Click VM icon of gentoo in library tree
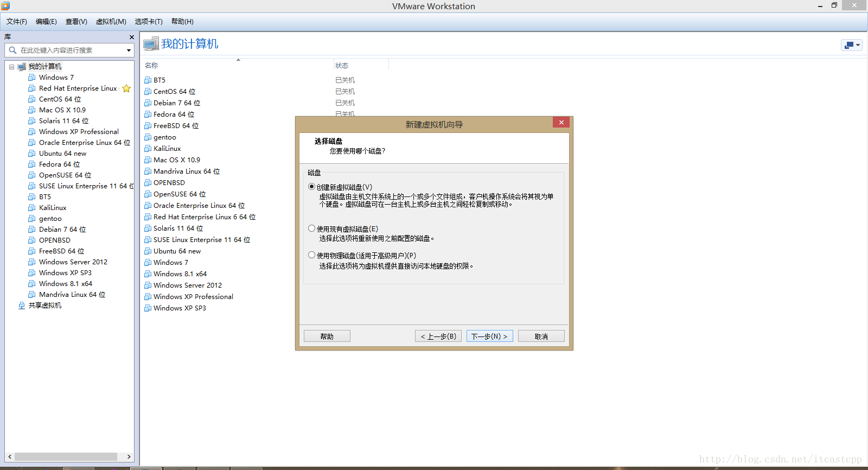The height and width of the screenshot is (470, 868). point(32,219)
